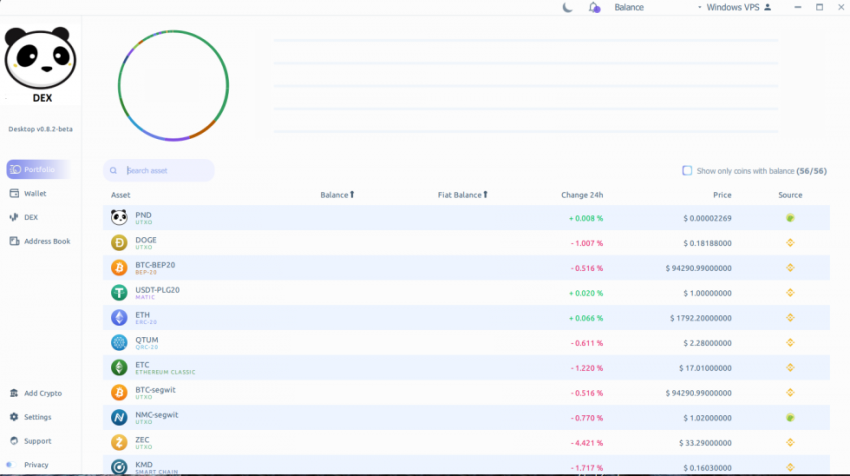Enable Show only coins with balance checkbox
Screen dimensions: 850x476
point(687,171)
